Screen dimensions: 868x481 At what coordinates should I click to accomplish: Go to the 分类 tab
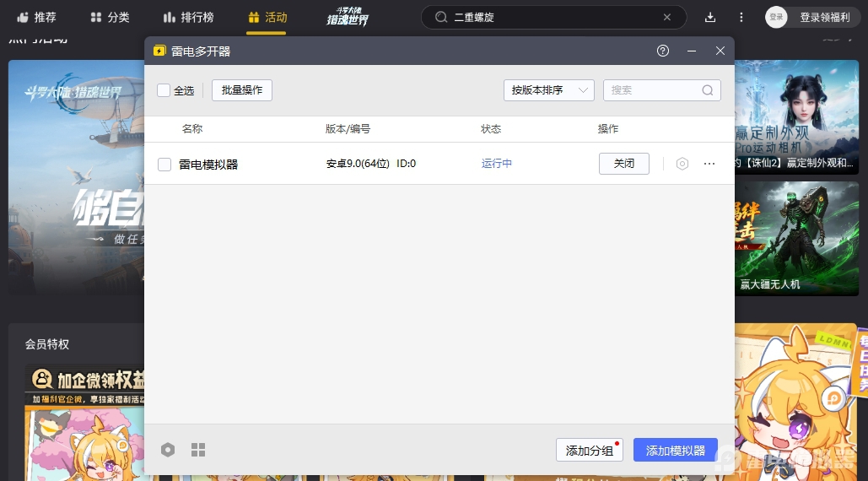[110, 17]
